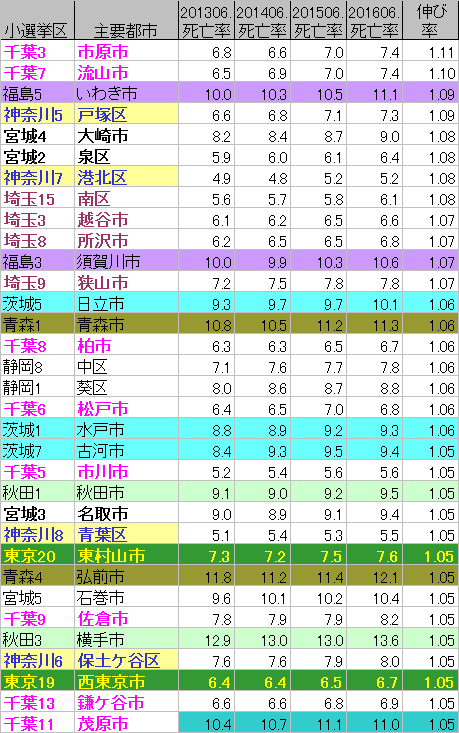Select the 千葉3 district cell
Viewport: 459px width, 733px height.
[37, 51]
